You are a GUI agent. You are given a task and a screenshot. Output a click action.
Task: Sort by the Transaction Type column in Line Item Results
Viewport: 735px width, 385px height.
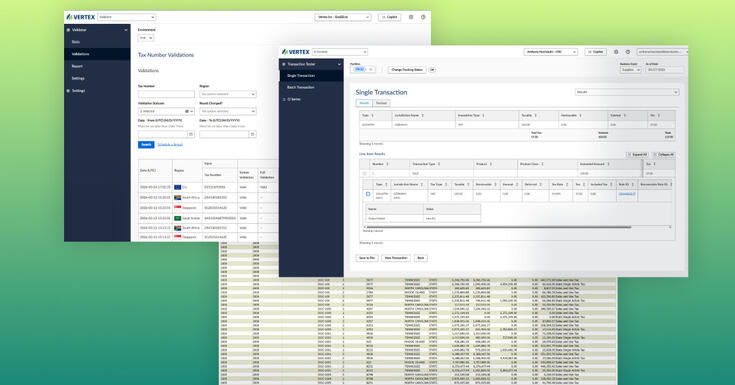(x=438, y=164)
